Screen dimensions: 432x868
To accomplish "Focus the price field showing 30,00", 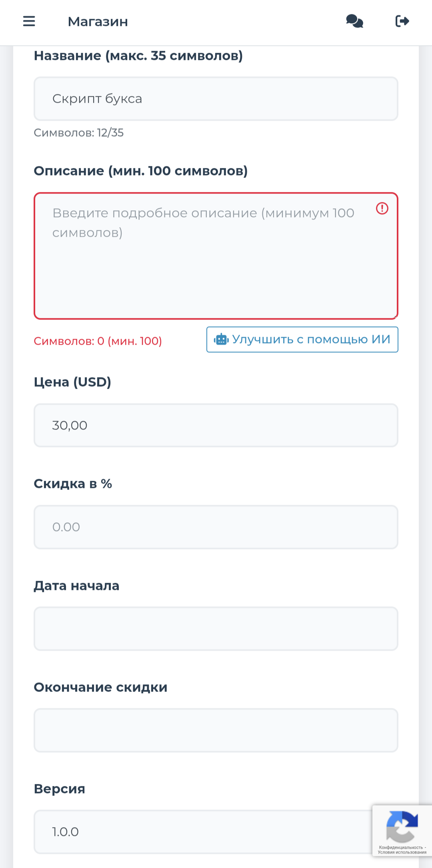I will [x=216, y=425].
